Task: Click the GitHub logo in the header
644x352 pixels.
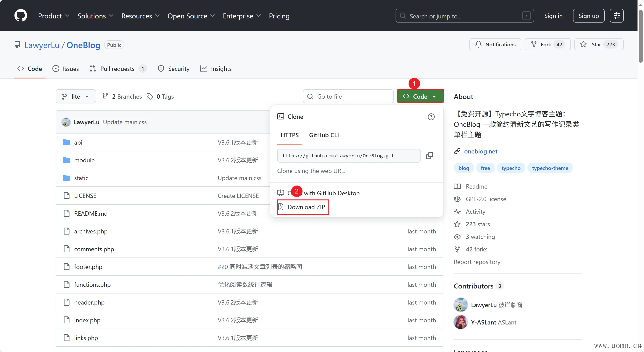Action: (x=21, y=16)
